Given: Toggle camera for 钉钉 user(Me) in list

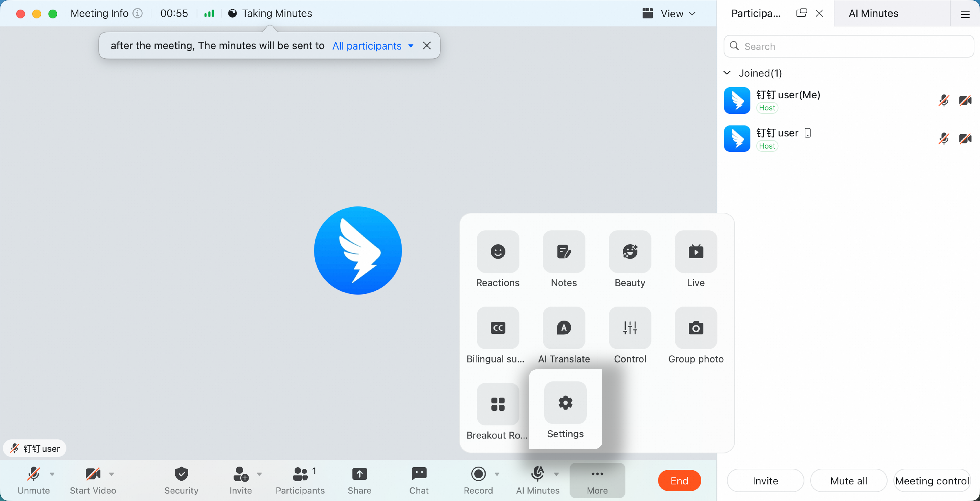Looking at the screenshot, I should pyautogui.click(x=965, y=100).
